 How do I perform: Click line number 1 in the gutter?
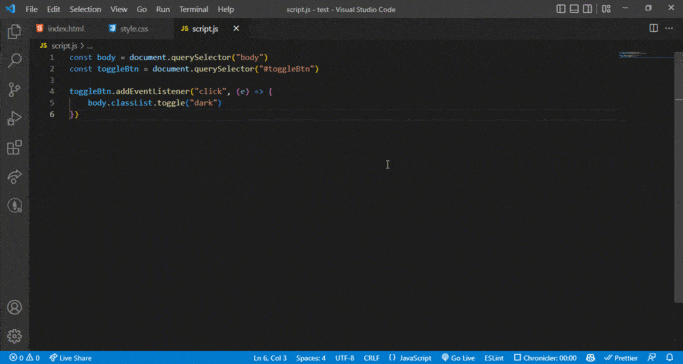pyautogui.click(x=52, y=57)
